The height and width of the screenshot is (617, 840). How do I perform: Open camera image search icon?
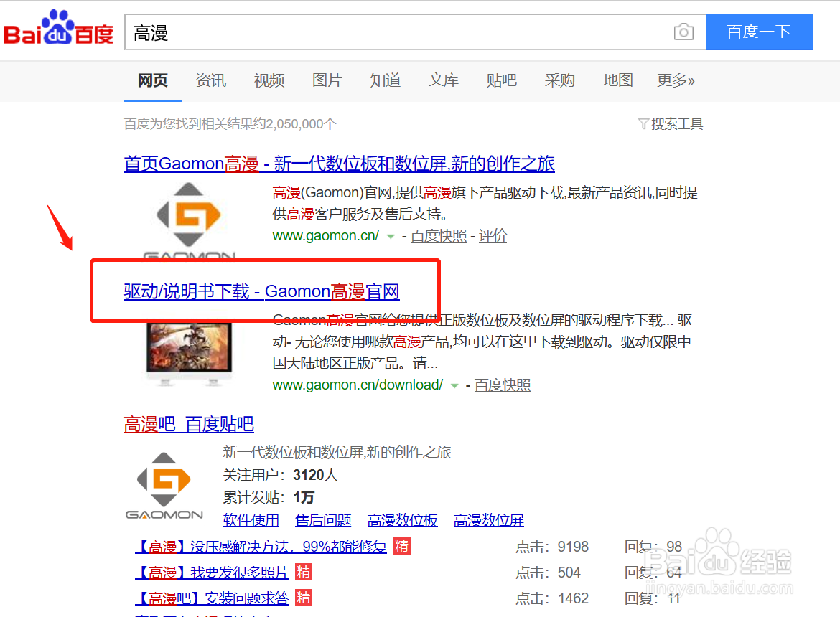[683, 32]
